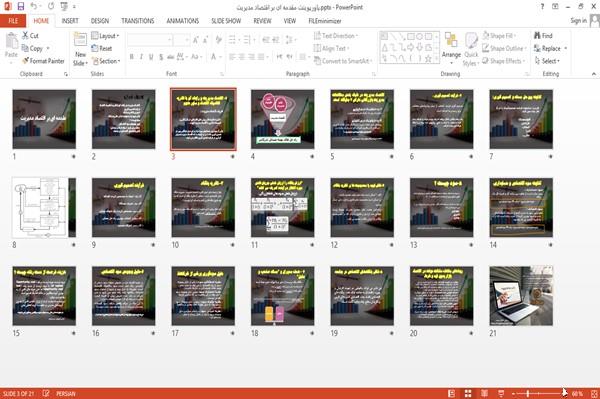Expand the Select dropdown in Editing
Viewport: 600px width, 399px height.
tap(547, 61)
